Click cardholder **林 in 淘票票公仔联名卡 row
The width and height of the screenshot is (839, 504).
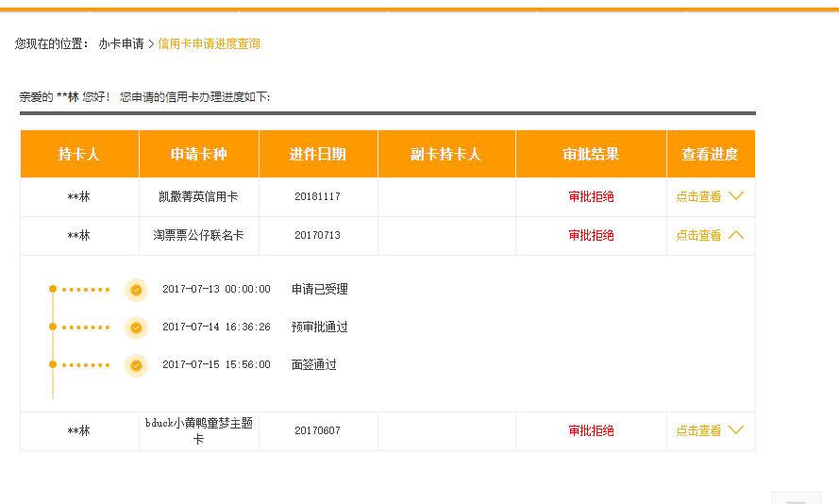(x=78, y=235)
